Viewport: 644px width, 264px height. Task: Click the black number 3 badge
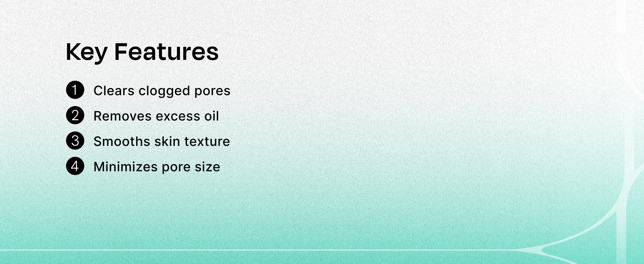[75, 141]
